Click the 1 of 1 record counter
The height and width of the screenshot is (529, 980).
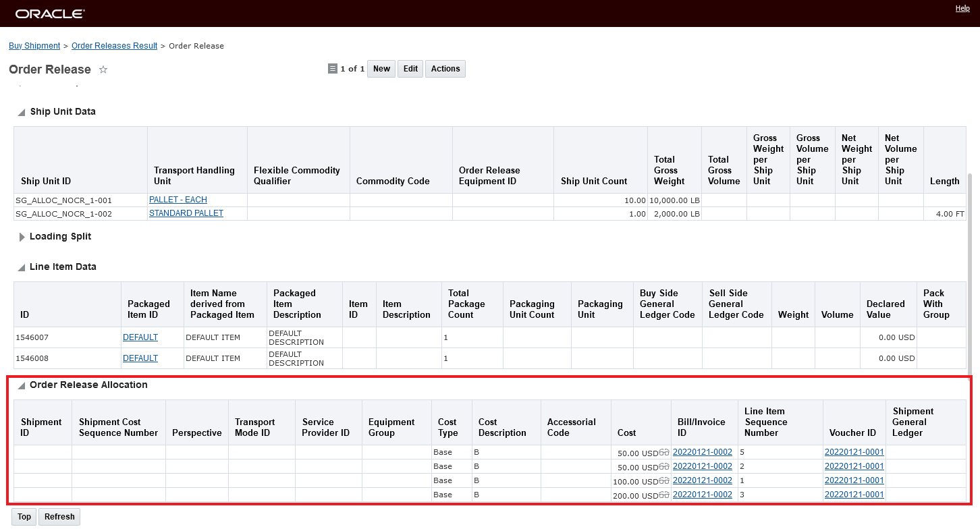(352, 69)
